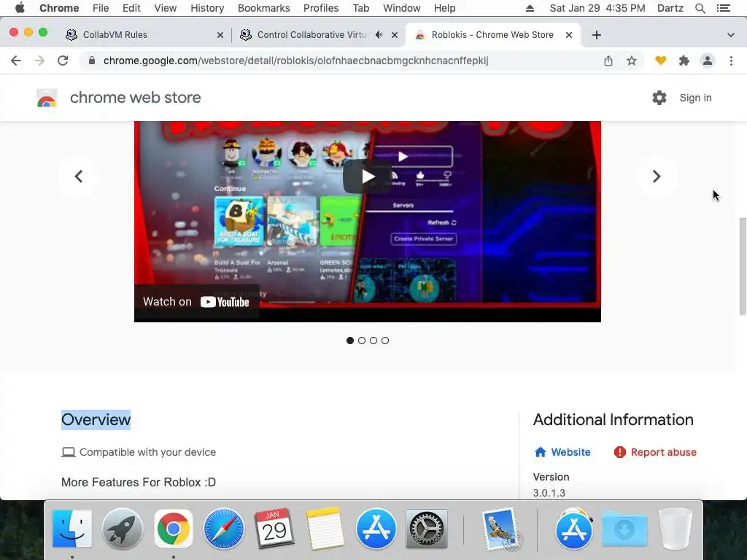This screenshot has width=747, height=560.
Task: Click the URL in the address bar
Action: tap(295, 61)
